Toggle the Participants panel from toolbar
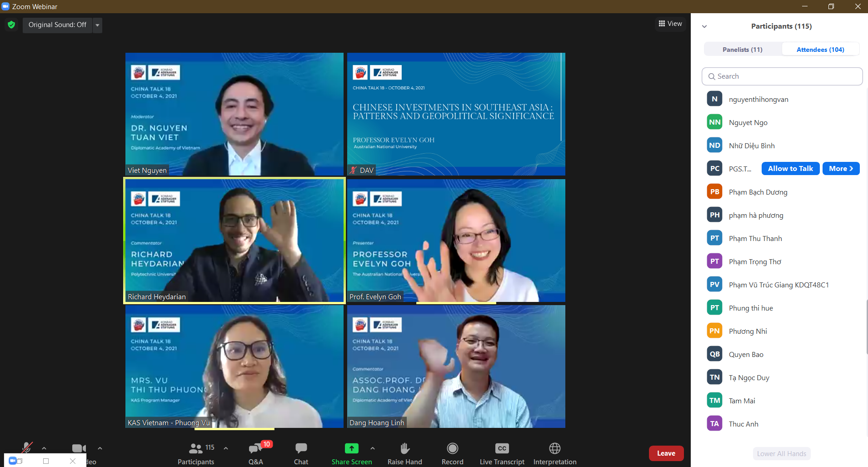The image size is (868, 467). pos(196,449)
